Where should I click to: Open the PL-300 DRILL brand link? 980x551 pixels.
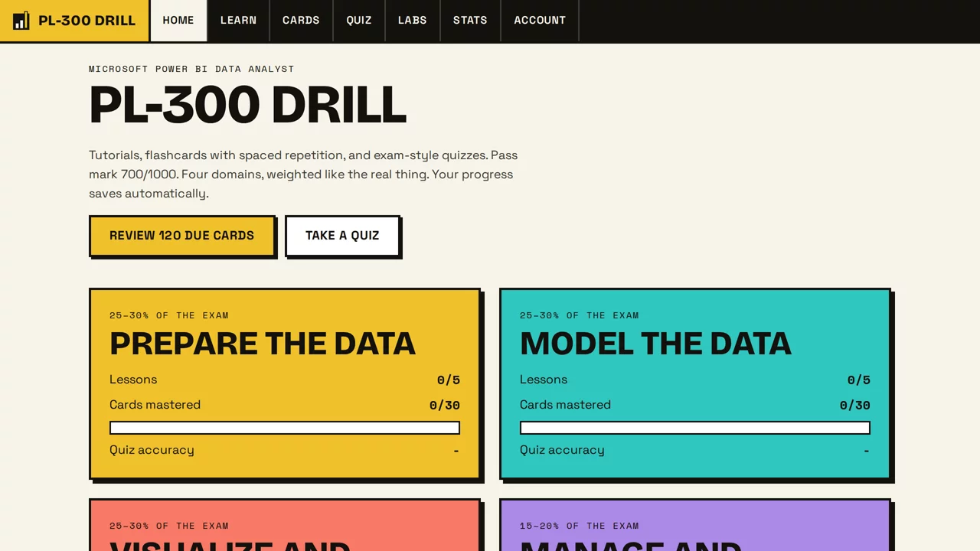coord(74,21)
